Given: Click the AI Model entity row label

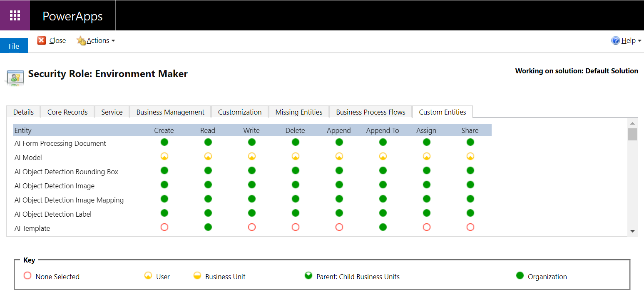Looking at the screenshot, I should tap(28, 157).
